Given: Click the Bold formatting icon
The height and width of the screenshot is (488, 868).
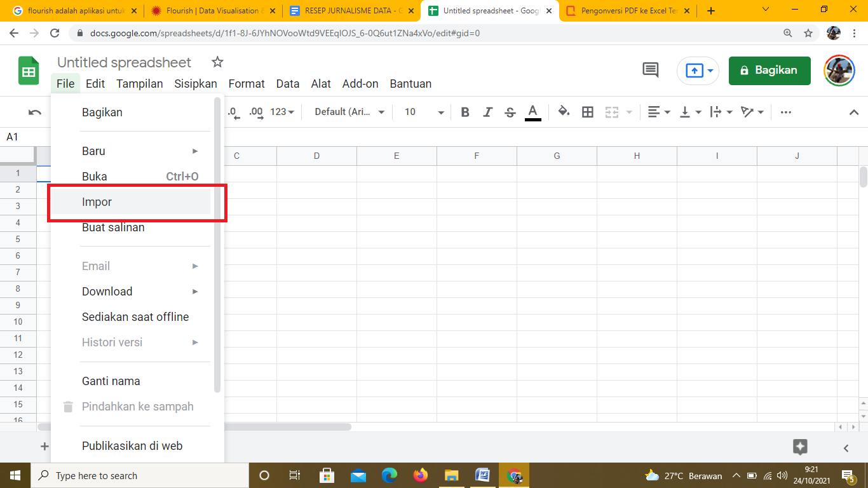Looking at the screenshot, I should pos(465,112).
